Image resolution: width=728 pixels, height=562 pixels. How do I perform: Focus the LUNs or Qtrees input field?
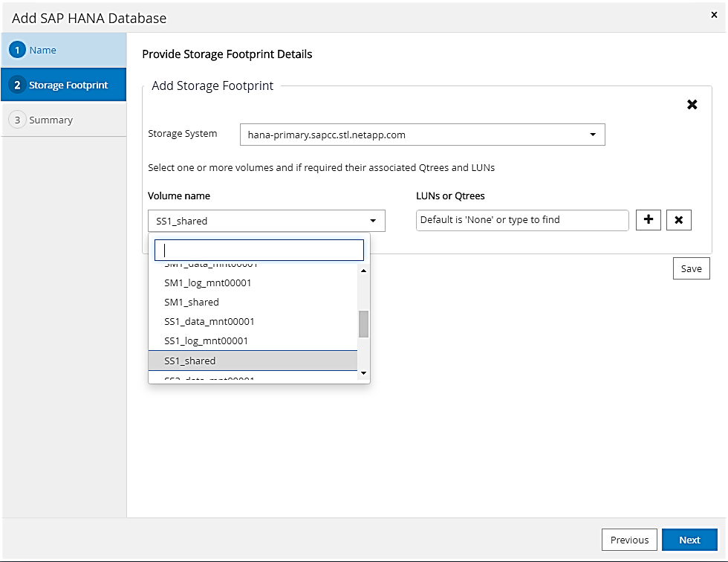point(522,220)
